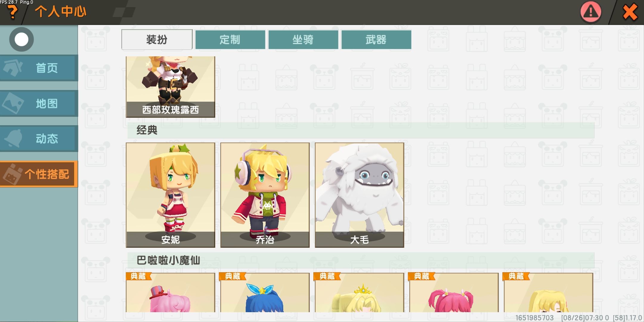The height and width of the screenshot is (322, 644).
Task: Select the 大毛 yeti skin
Action: (360, 195)
